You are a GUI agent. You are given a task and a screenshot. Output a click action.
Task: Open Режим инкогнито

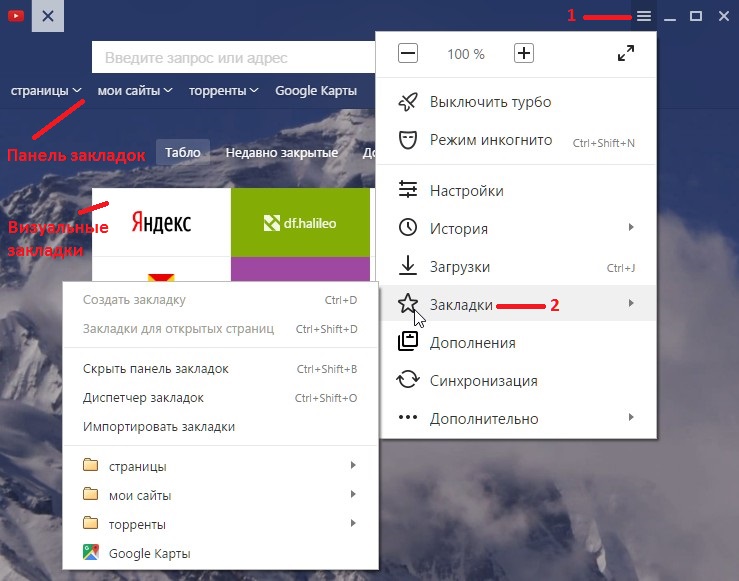(x=518, y=140)
